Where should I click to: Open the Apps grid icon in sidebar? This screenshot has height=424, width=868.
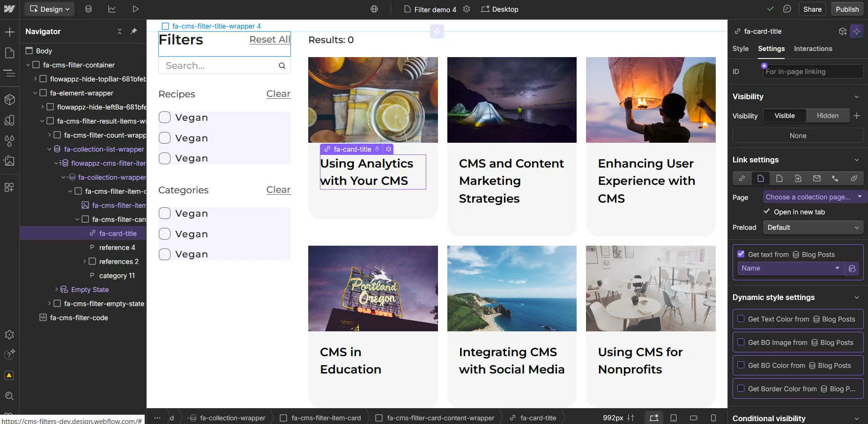pyautogui.click(x=9, y=187)
